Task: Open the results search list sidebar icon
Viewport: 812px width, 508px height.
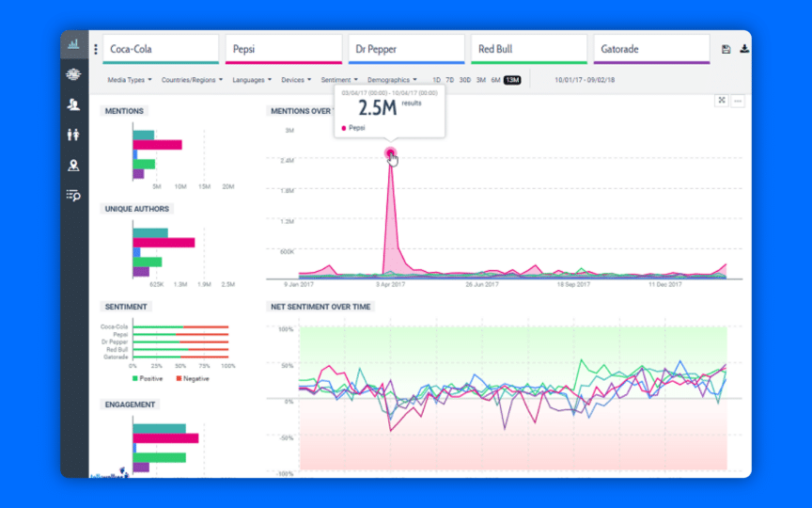Action: [x=73, y=196]
